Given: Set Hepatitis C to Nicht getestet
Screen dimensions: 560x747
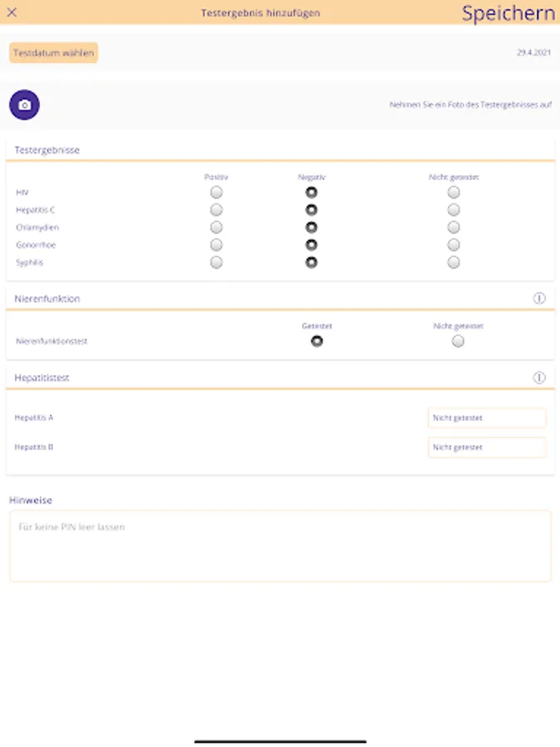Looking at the screenshot, I should coord(454,210).
